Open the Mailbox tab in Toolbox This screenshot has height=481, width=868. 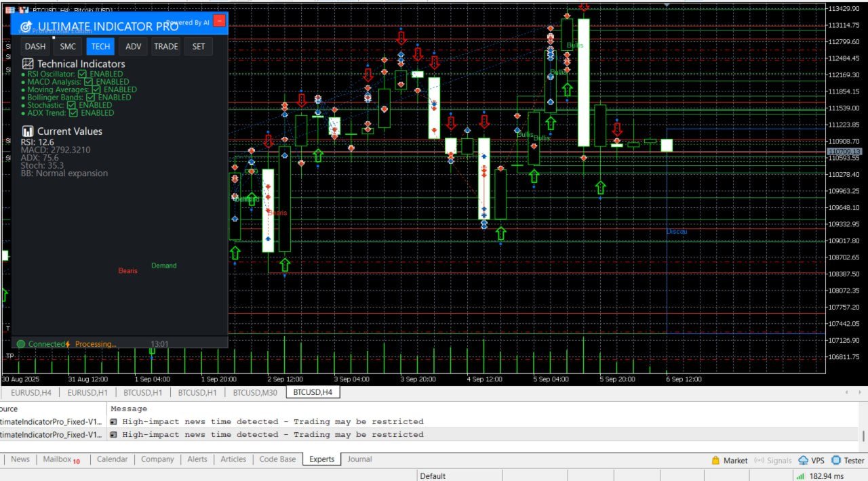[61, 459]
